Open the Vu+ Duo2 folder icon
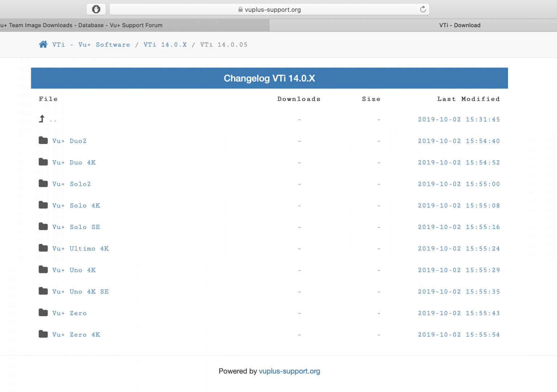 43,140
